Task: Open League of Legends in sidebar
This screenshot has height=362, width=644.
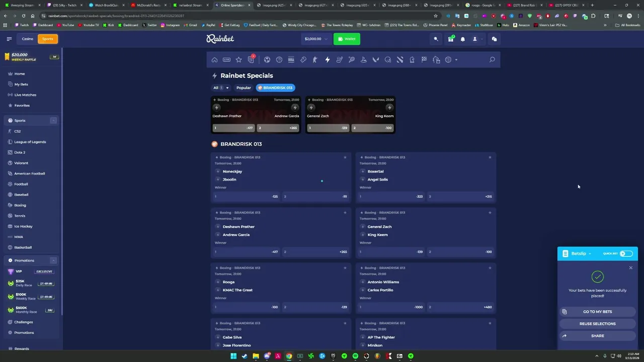Action: click(x=30, y=142)
